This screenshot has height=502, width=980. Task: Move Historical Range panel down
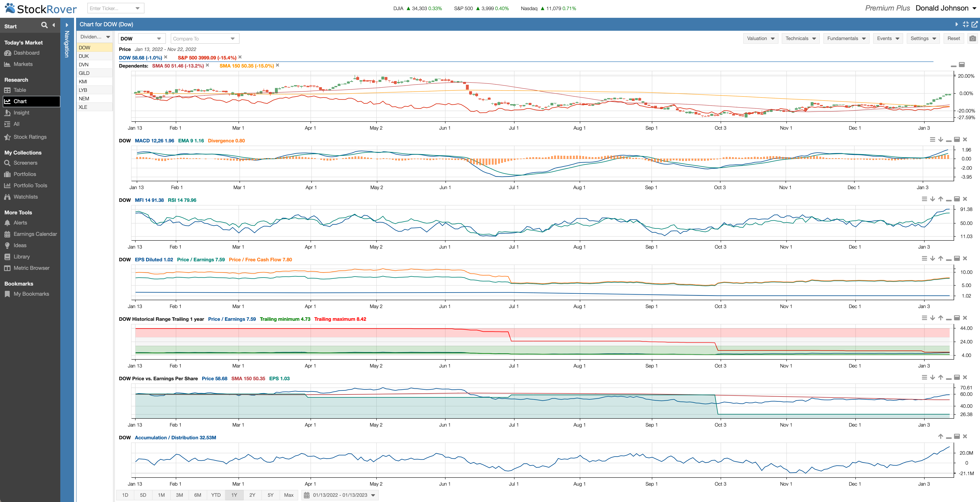[x=932, y=318]
